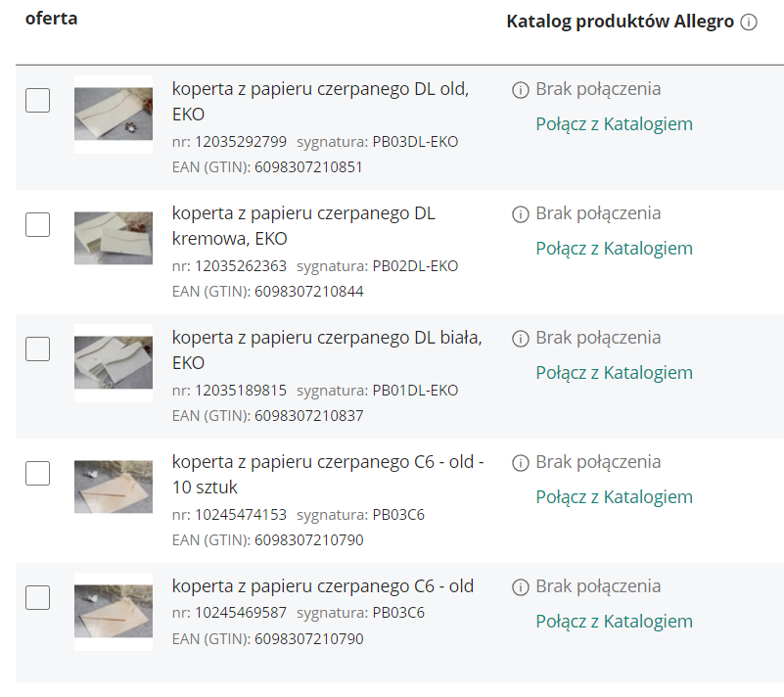The image size is (784, 697).
Task: Connect C6 10 sztuk offer to the catalog
Action: [614, 496]
